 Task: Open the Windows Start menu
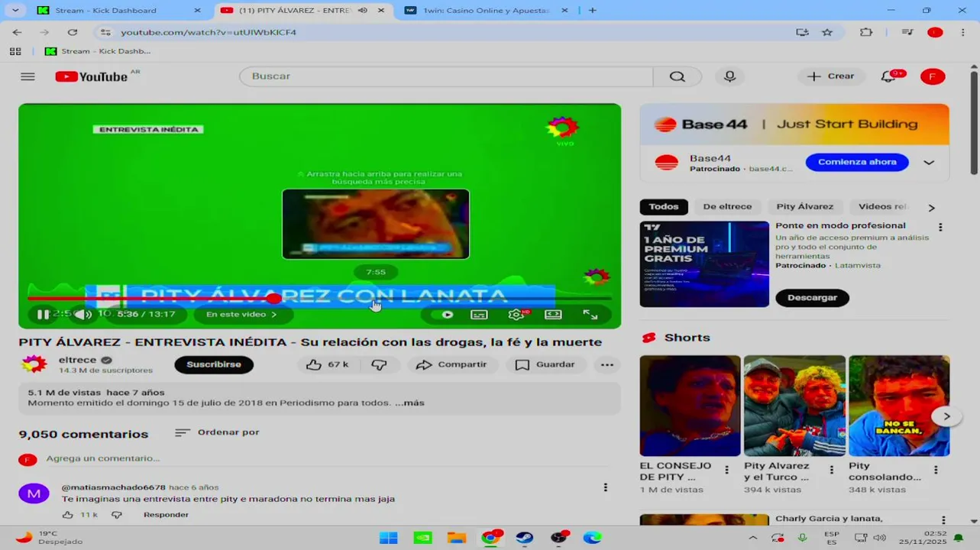388,537
